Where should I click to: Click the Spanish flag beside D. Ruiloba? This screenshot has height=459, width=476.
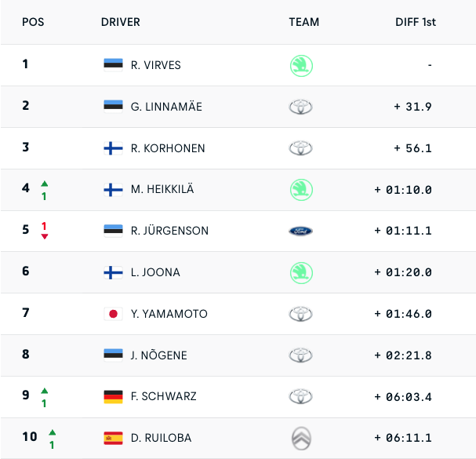coord(113,438)
